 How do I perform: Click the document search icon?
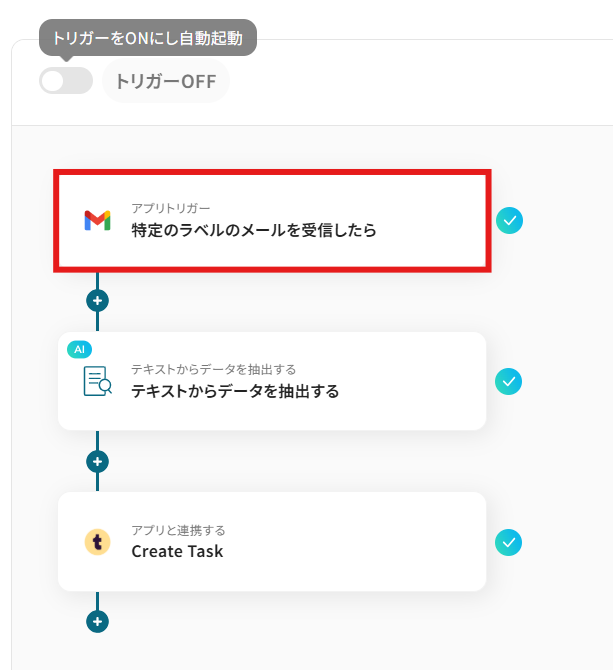(x=97, y=381)
